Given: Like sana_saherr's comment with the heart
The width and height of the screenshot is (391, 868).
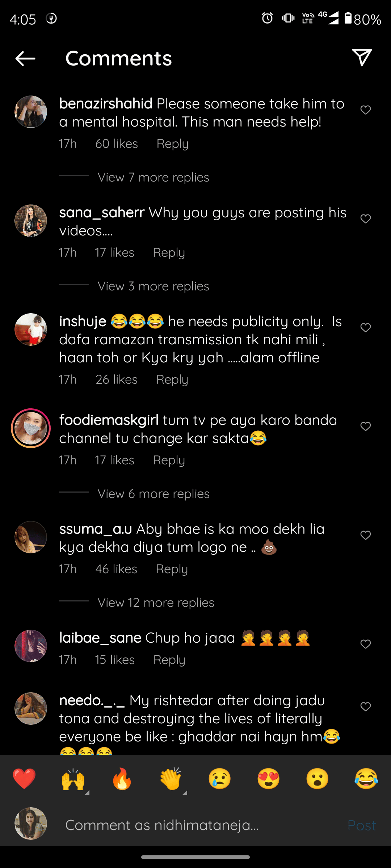Looking at the screenshot, I should [366, 219].
